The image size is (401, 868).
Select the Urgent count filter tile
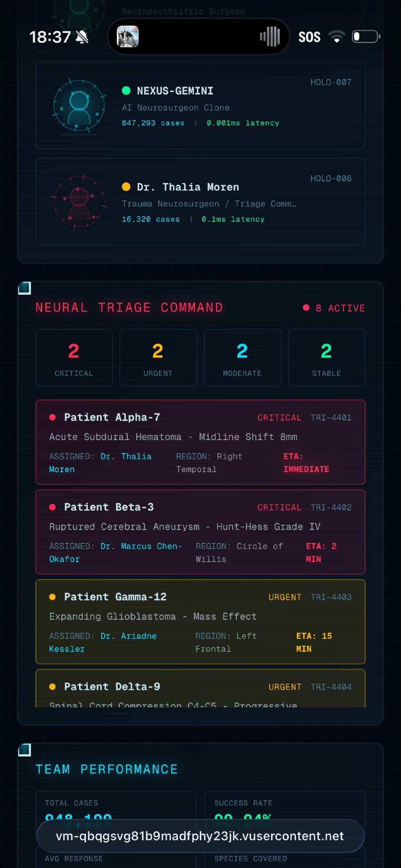tap(158, 358)
